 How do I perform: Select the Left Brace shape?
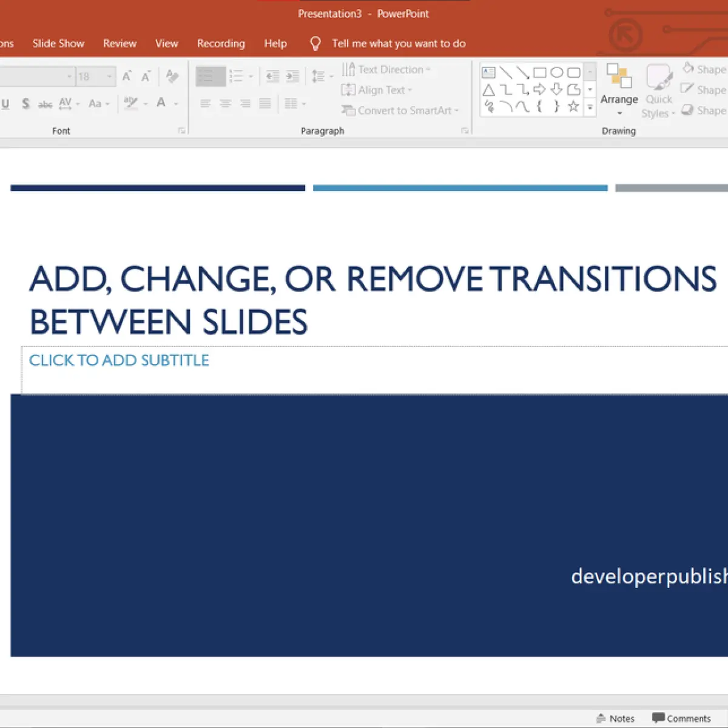pyautogui.click(x=539, y=107)
